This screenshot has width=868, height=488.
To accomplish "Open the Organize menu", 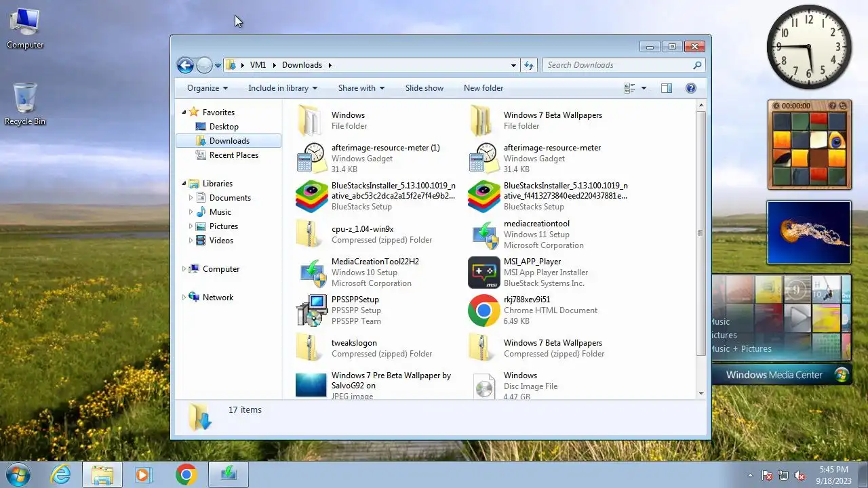I will click(x=208, y=88).
